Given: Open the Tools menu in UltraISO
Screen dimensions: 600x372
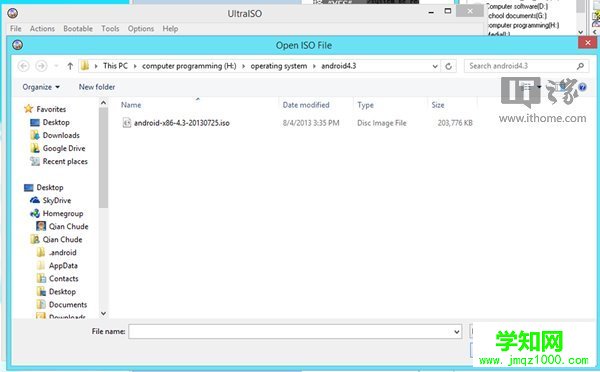Looking at the screenshot, I should [x=110, y=29].
